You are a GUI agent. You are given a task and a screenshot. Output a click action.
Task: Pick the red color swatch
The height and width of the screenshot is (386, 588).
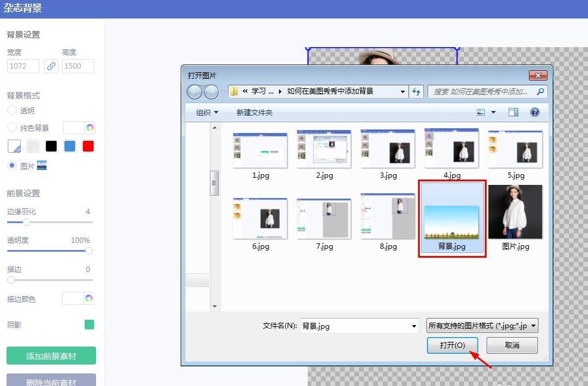pyautogui.click(x=88, y=146)
